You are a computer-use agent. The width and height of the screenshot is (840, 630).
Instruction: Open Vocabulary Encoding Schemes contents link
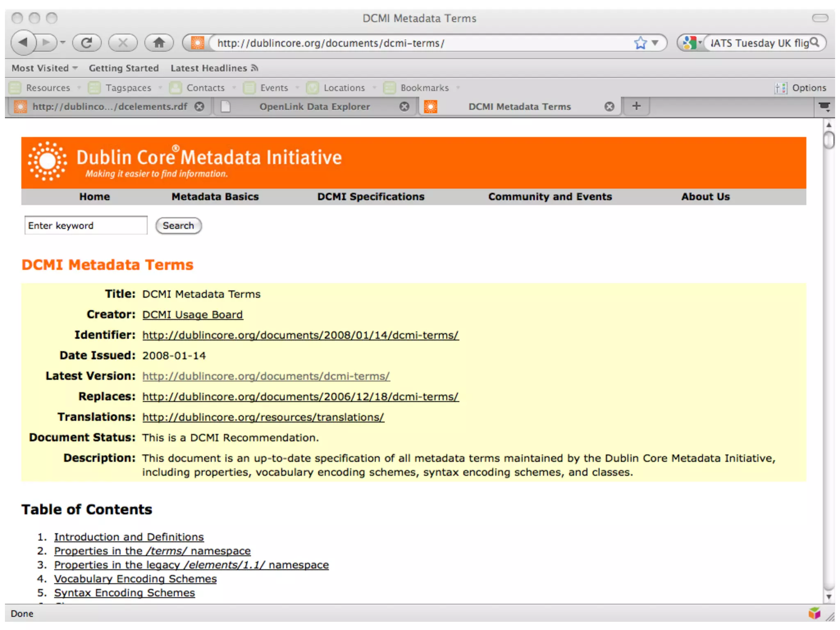click(135, 579)
